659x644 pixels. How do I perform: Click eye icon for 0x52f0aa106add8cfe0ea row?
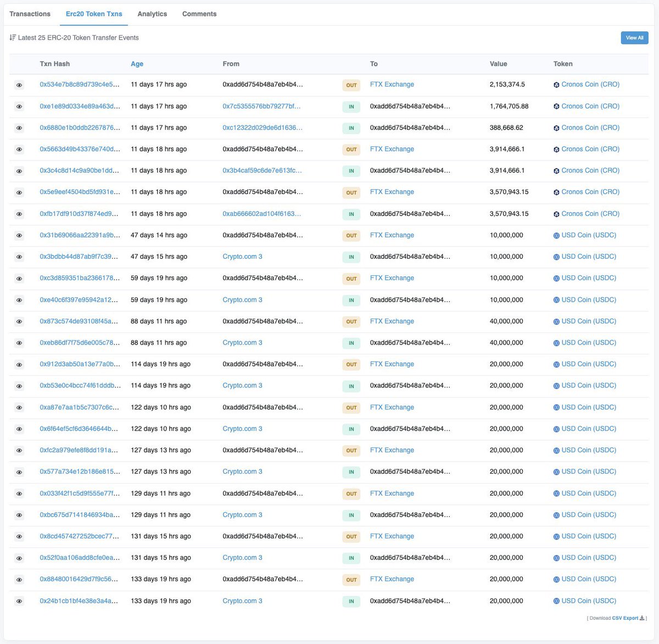(19, 558)
